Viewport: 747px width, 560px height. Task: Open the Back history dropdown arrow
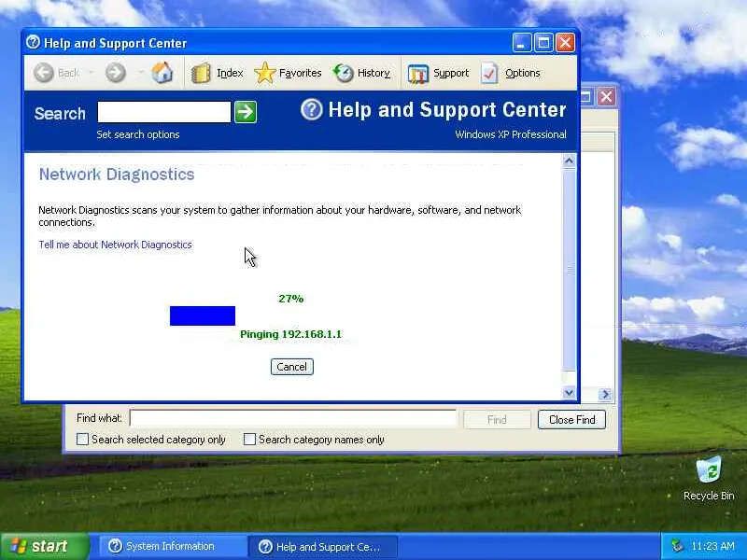91,73
